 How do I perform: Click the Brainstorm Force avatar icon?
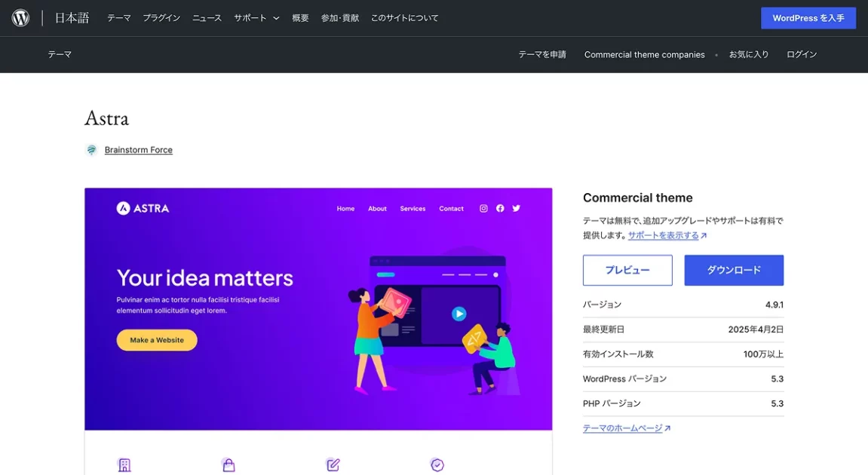coord(91,150)
